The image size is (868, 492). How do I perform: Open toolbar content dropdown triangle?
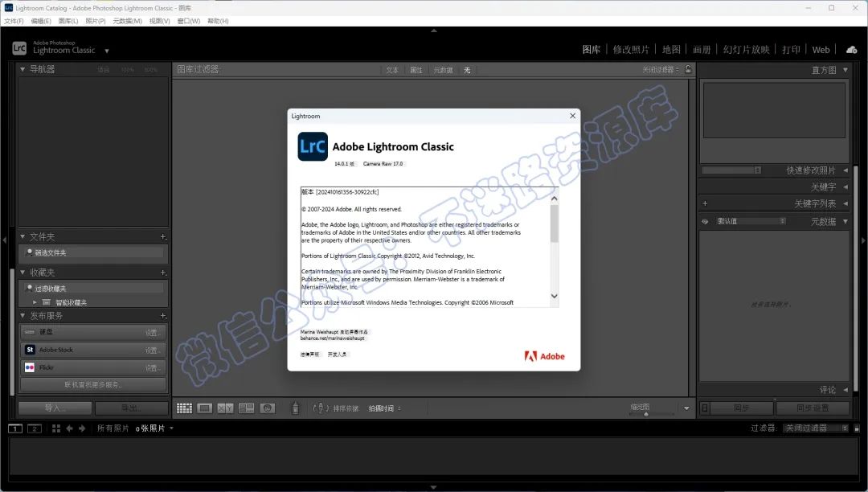[686, 408]
